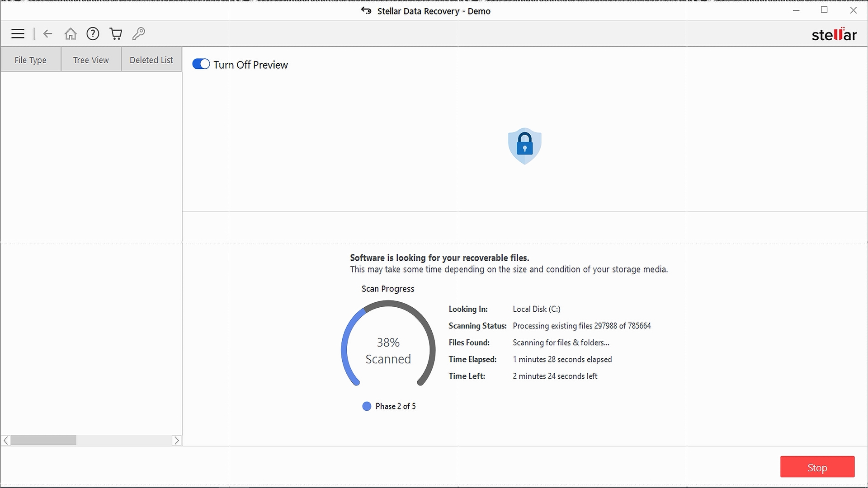Screen dimensions: 868x488
Task: Click the blue lock shield icon
Action: point(524,146)
